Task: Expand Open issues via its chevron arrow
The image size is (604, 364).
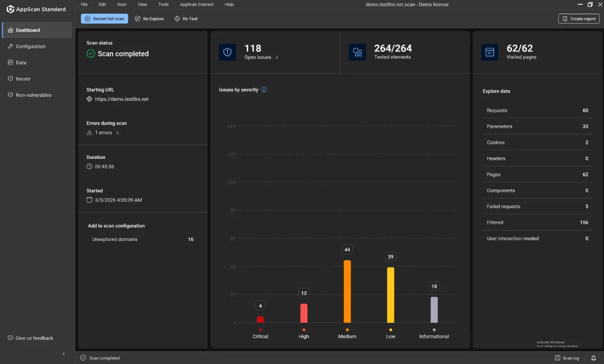Action: [277, 58]
